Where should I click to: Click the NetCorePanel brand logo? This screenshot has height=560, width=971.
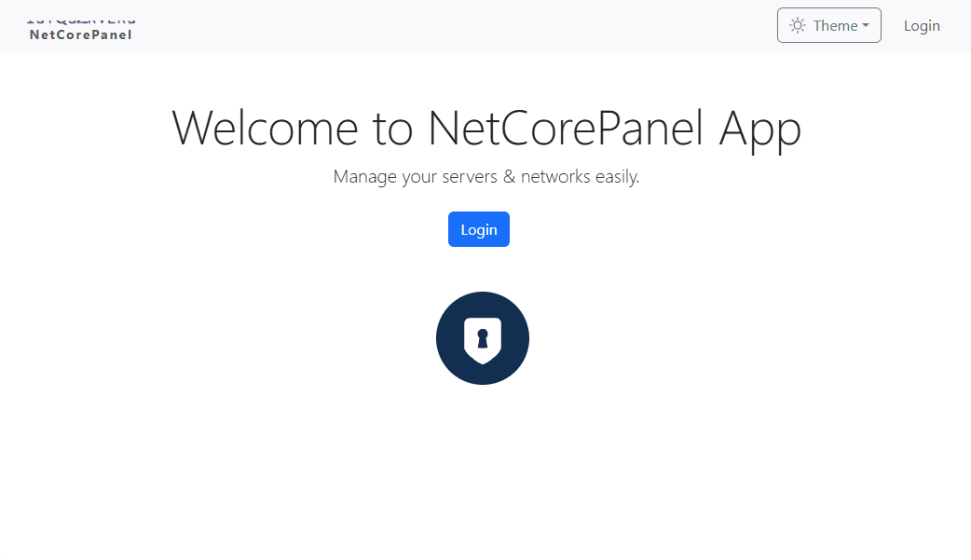pyautogui.click(x=81, y=31)
